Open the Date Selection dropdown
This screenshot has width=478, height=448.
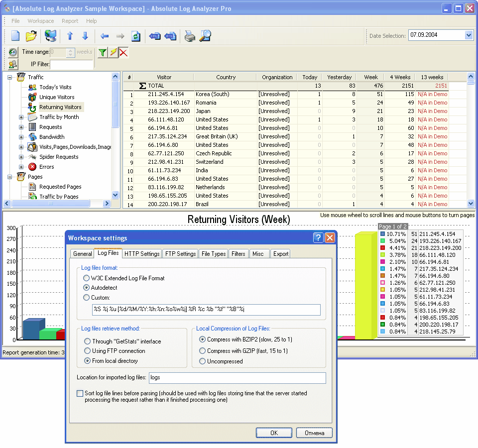click(469, 35)
